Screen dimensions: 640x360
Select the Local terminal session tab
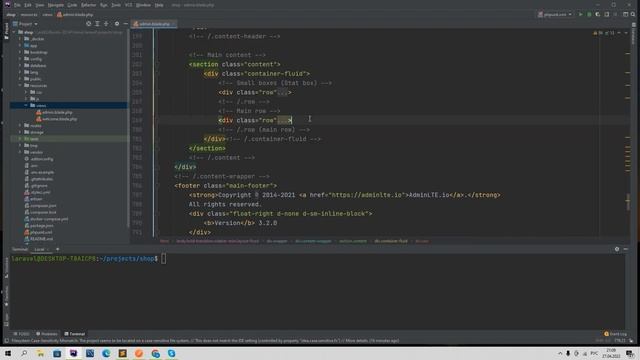39,249
